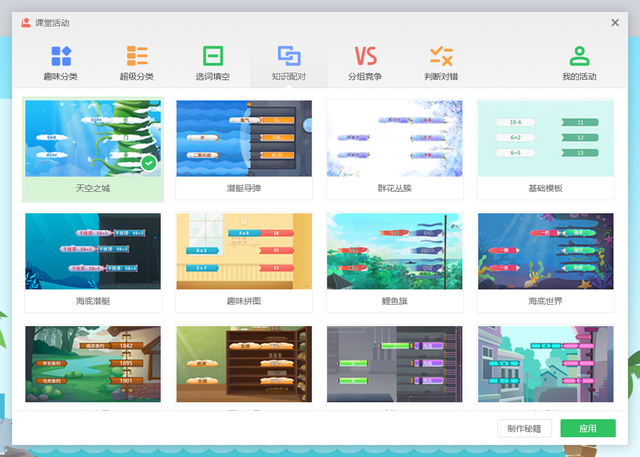Click the 基础模板 label text
Viewport: 640px width, 457px height.
[546, 188]
